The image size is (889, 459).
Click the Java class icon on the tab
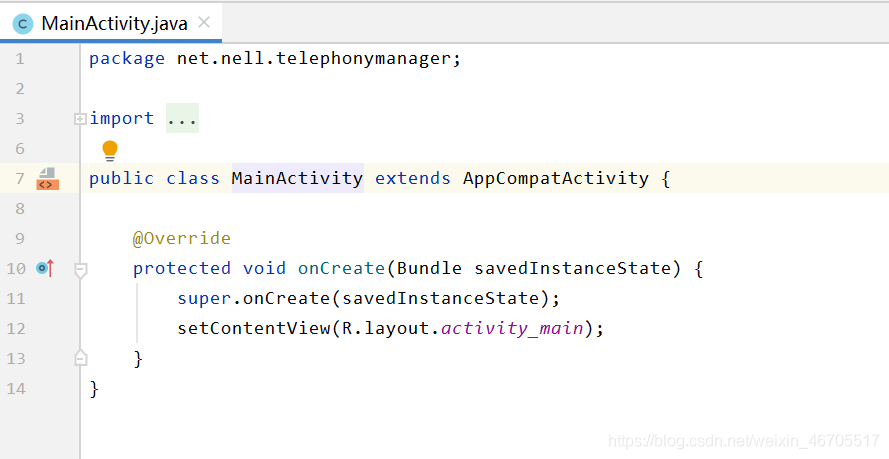23,24
